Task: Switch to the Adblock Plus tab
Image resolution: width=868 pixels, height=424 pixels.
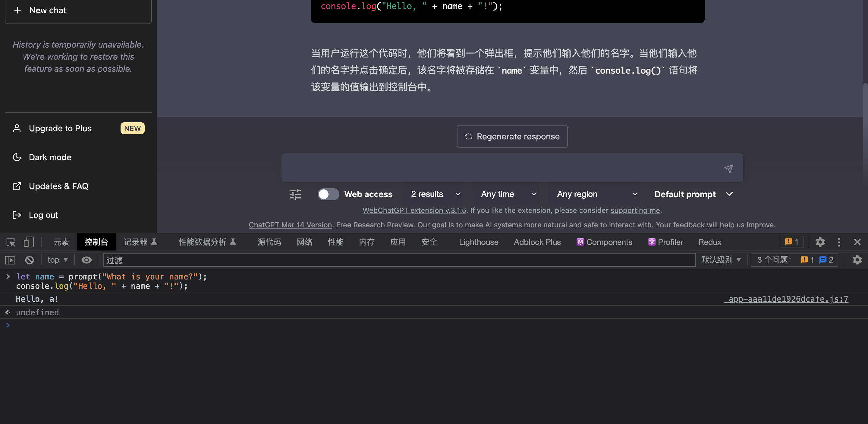Action: click(x=537, y=242)
